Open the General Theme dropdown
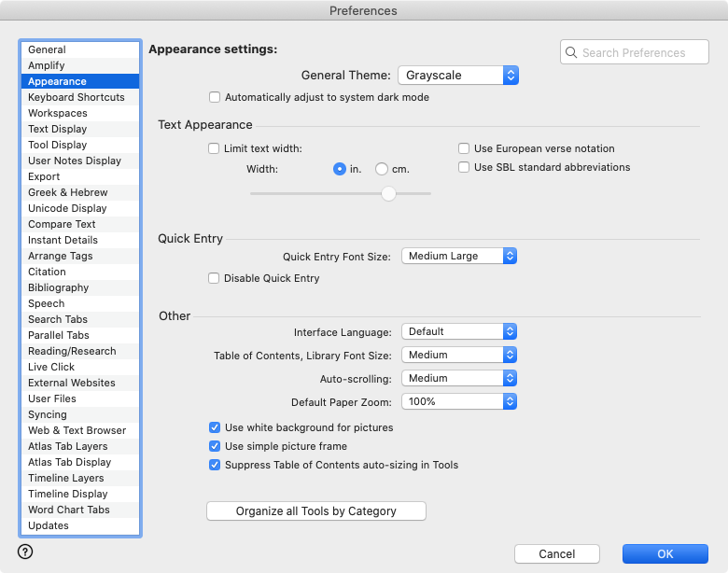The image size is (728, 573). click(457, 76)
